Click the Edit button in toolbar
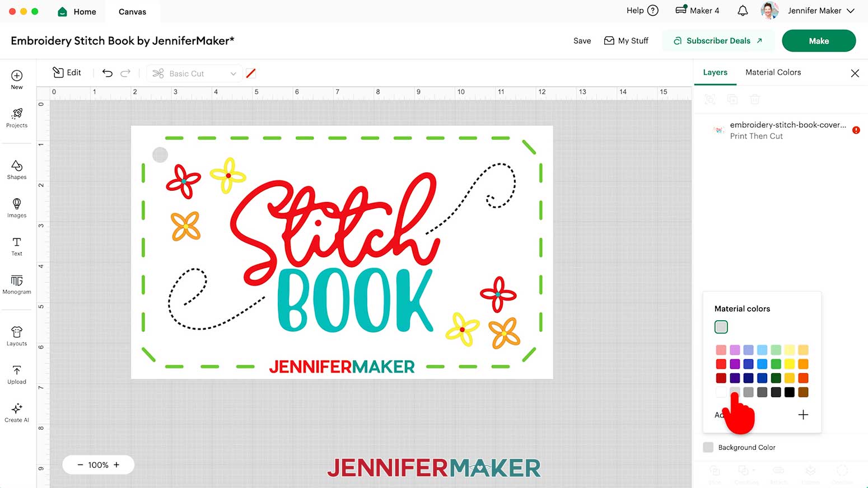The image size is (868, 488). (67, 73)
